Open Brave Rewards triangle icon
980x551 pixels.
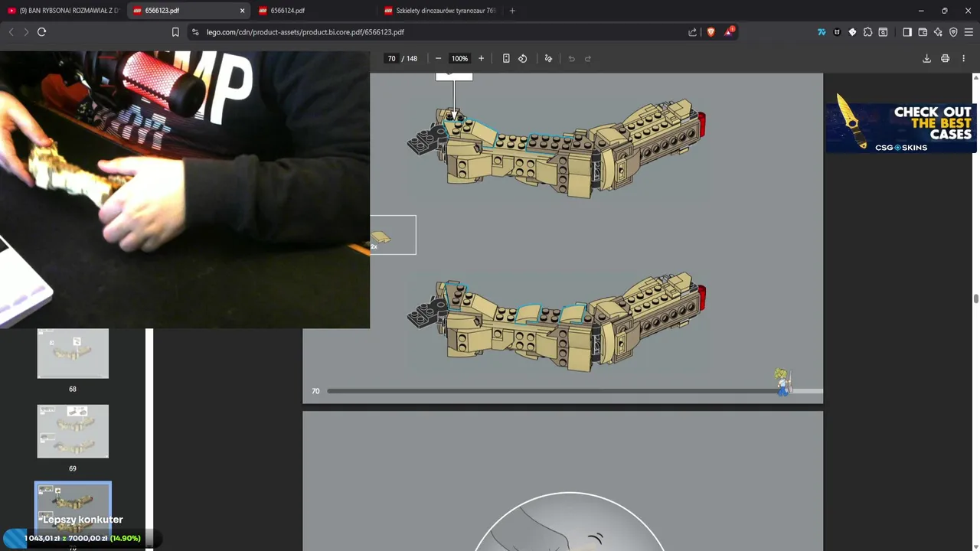(x=729, y=31)
